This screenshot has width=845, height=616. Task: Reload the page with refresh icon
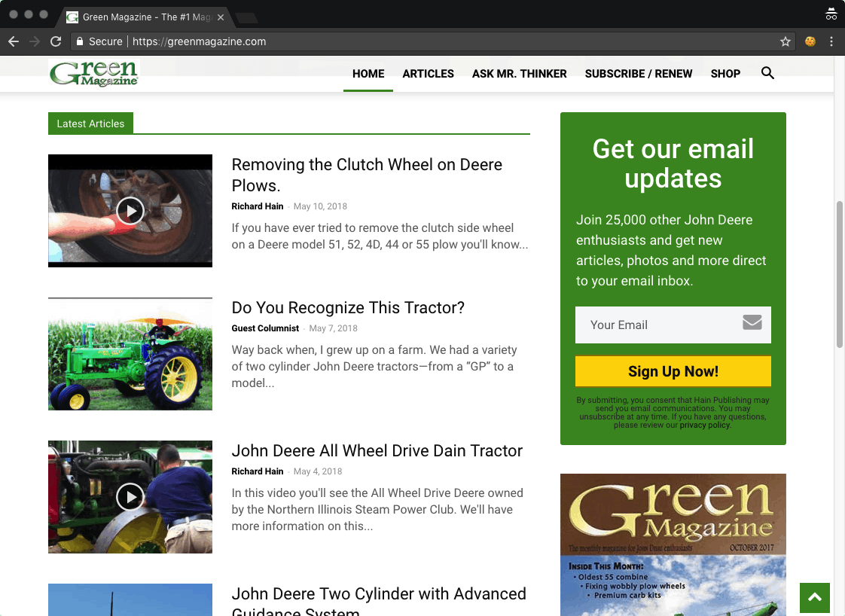tap(56, 41)
